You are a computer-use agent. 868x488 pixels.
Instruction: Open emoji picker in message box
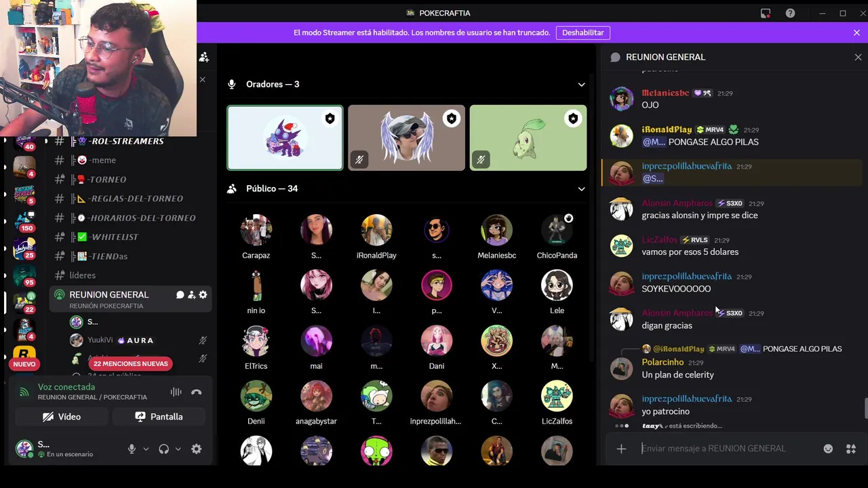coord(828,449)
